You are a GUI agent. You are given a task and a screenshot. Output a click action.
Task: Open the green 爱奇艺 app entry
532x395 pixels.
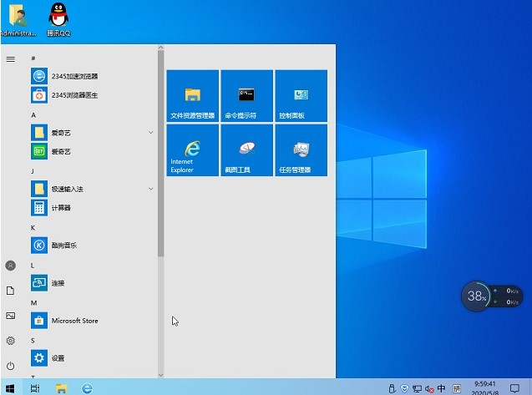coord(61,152)
